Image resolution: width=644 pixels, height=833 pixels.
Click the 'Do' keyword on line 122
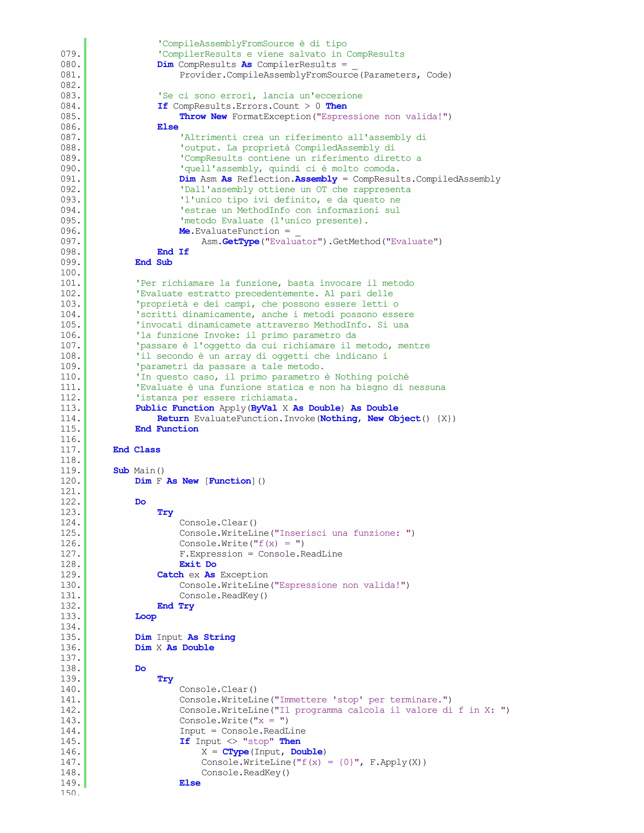(x=140, y=502)
